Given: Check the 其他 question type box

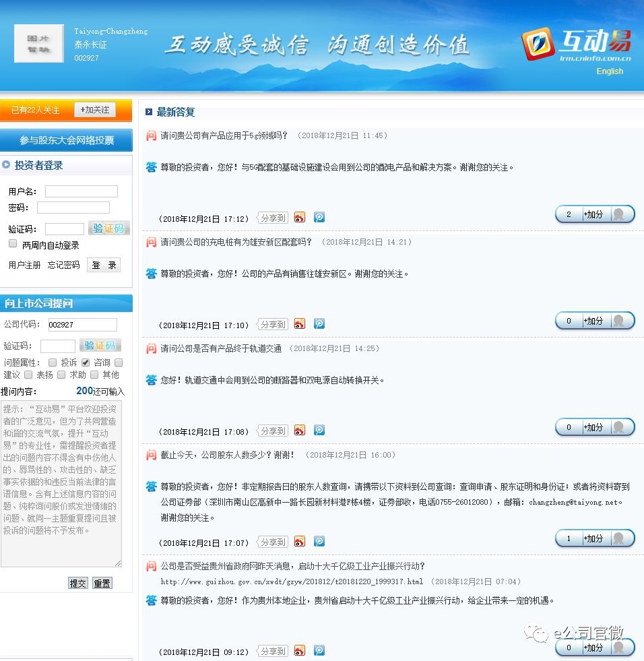Looking at the screenshot, I should tap(94, 375).
